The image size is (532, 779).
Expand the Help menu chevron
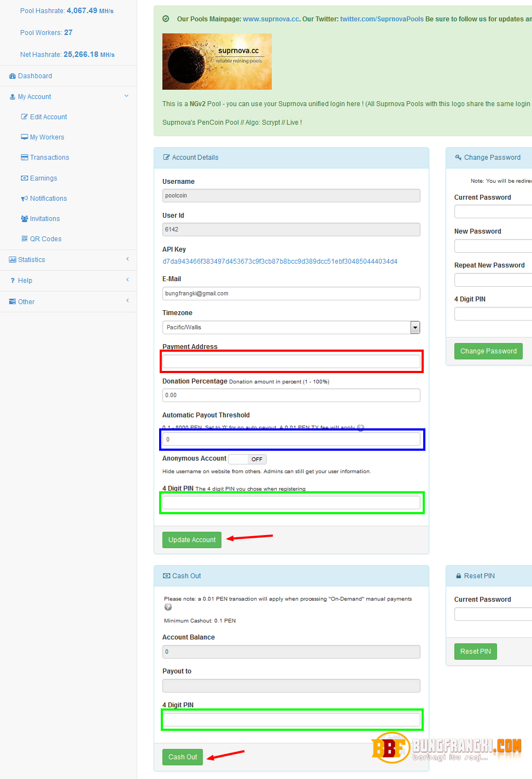pyautogui.click(x=127, y=280)
